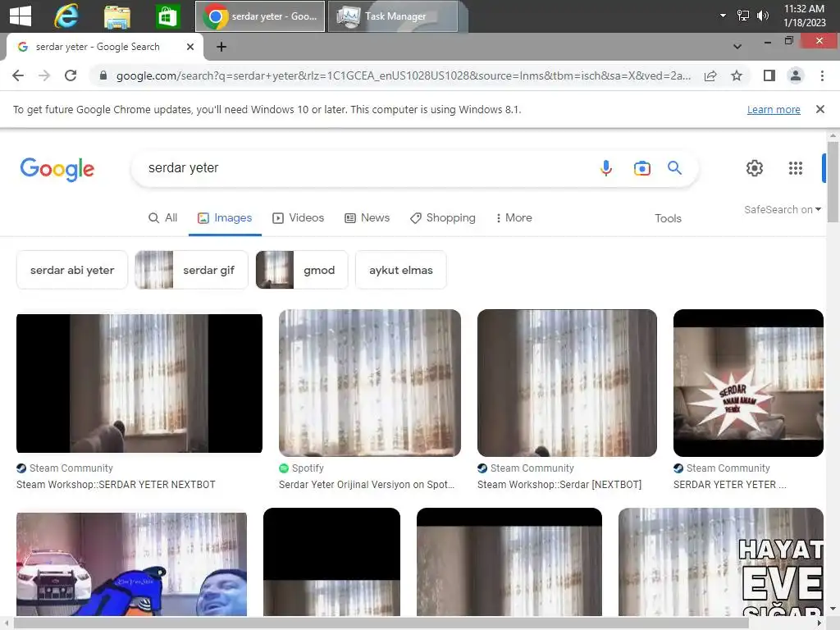Click the horizontal page scrollbar
The height and width of the screenshot is (630, 840).
pos(381,623)
